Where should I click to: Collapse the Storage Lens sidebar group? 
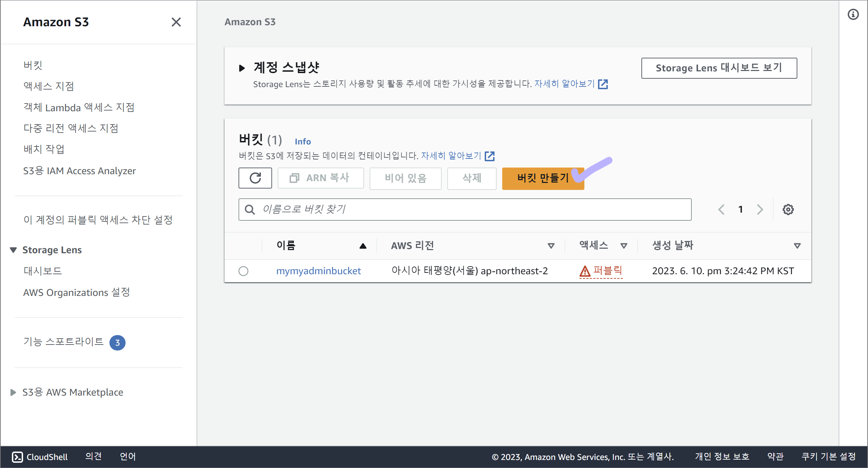(x=13, y=250)
